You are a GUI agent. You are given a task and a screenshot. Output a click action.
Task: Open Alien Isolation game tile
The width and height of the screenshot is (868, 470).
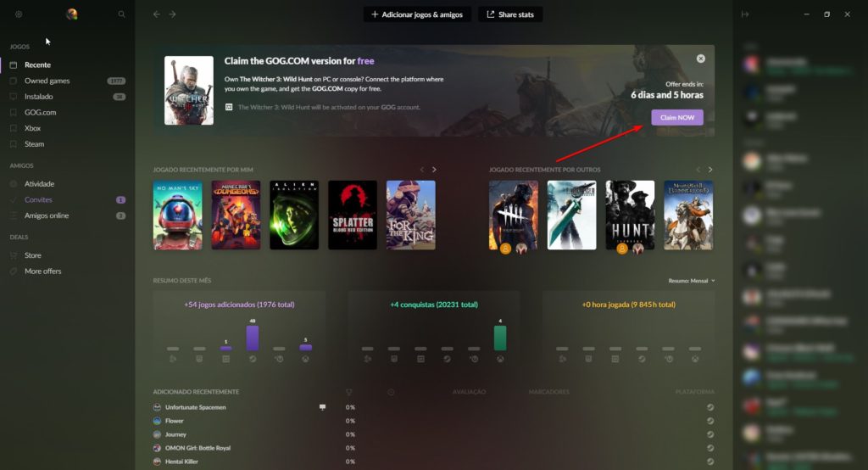[294, 215]
